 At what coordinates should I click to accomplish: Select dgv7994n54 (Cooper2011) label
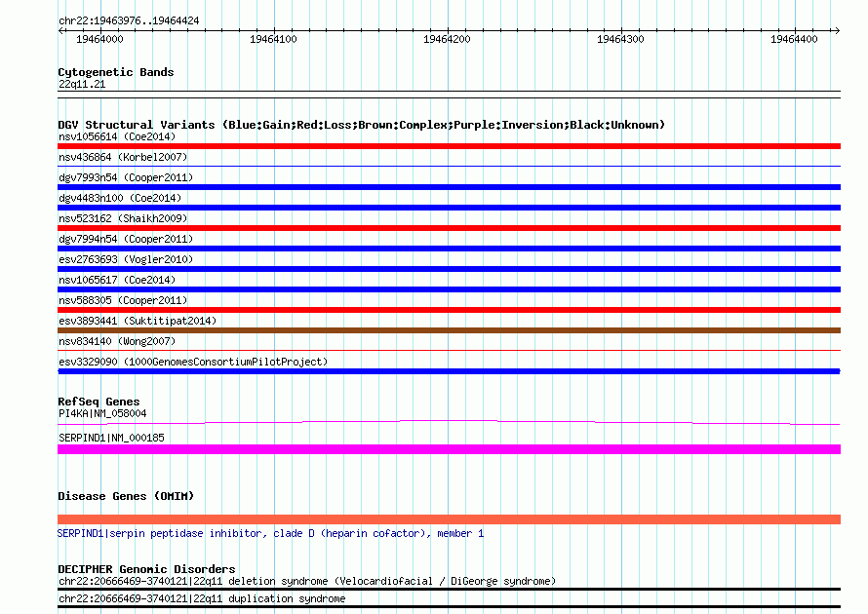(x=126, y=239)
